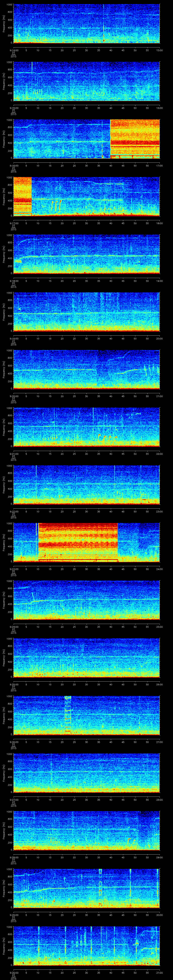The width and height of the screenshot is (173, 980).
Task: Click the spectrogram panel starting at 9:23:00
Action: coord(86,543)
